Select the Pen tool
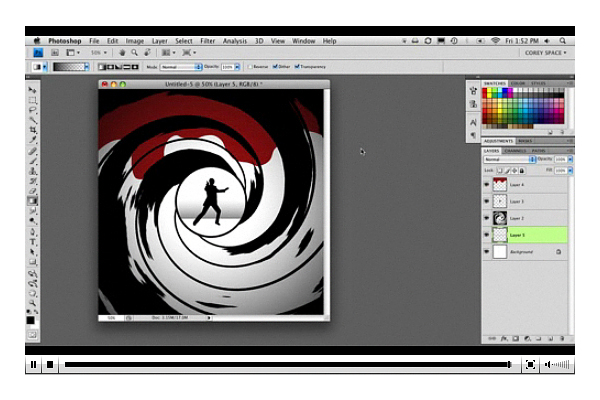Screen dimensions: 600x400 [33, 232]
